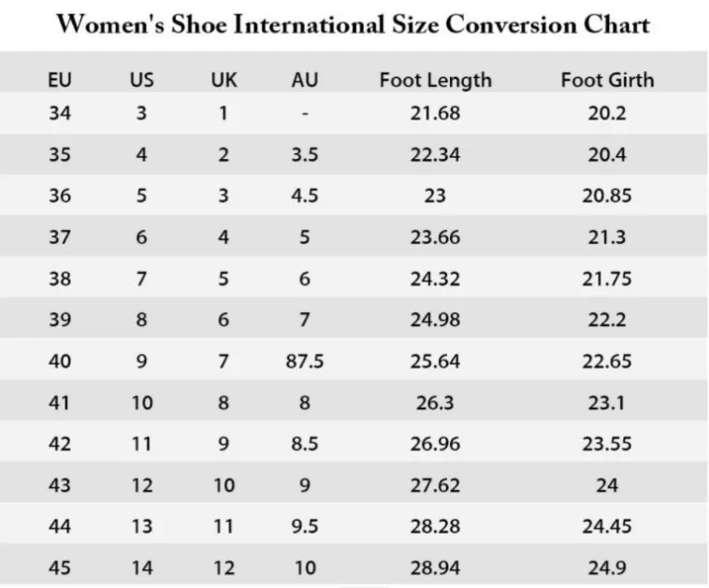The height and width of the screenshot is (588, 709).
Task: Click the foot length value 21.68
Action: pyautogui.click(x=435, y=114)
